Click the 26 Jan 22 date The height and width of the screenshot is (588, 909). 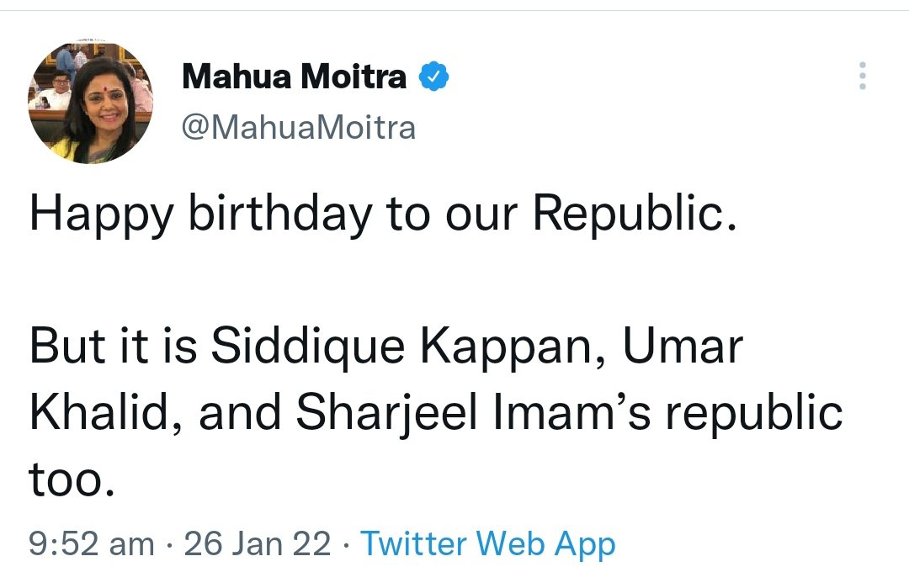[x=258, y=544]
